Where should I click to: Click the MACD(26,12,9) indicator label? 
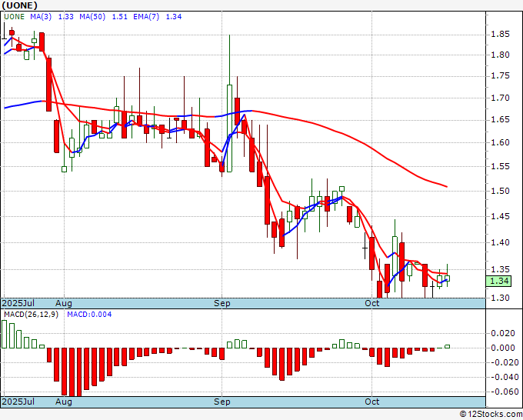[31, 315]
